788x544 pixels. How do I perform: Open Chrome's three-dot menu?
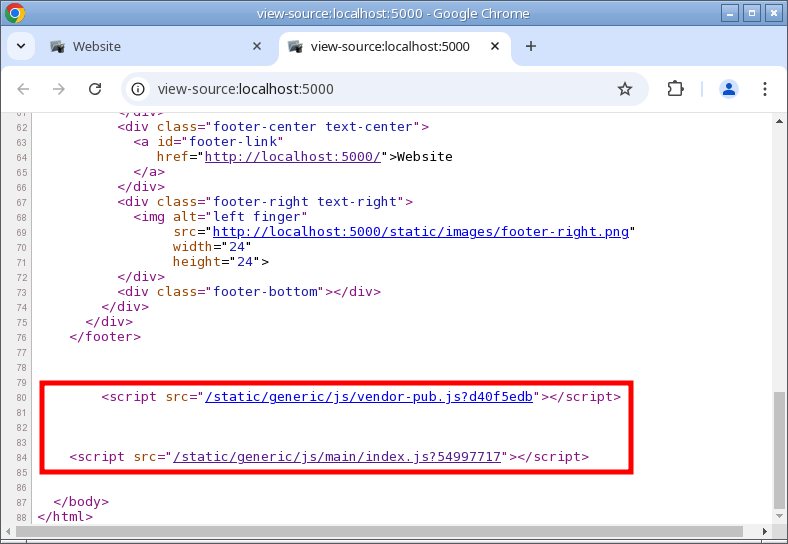(764, 89)
